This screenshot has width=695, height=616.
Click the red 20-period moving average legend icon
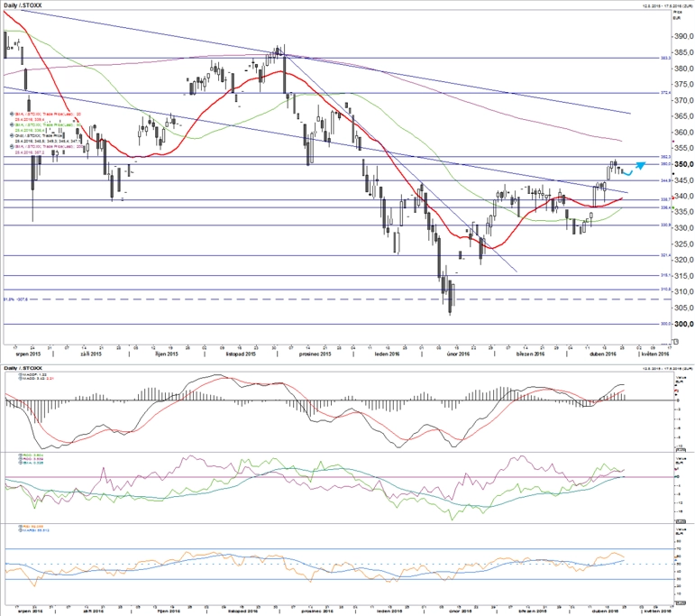point(12,115)
